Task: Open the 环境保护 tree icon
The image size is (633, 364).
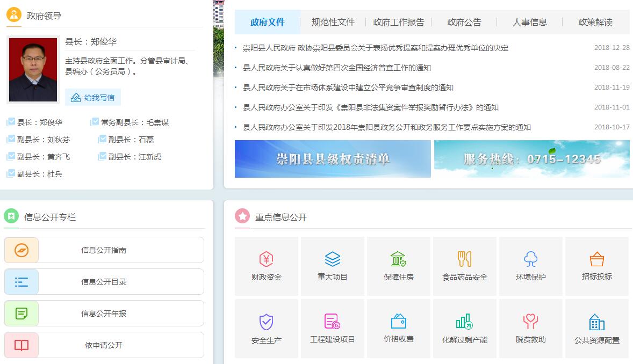Action: (x=530, y=259)
